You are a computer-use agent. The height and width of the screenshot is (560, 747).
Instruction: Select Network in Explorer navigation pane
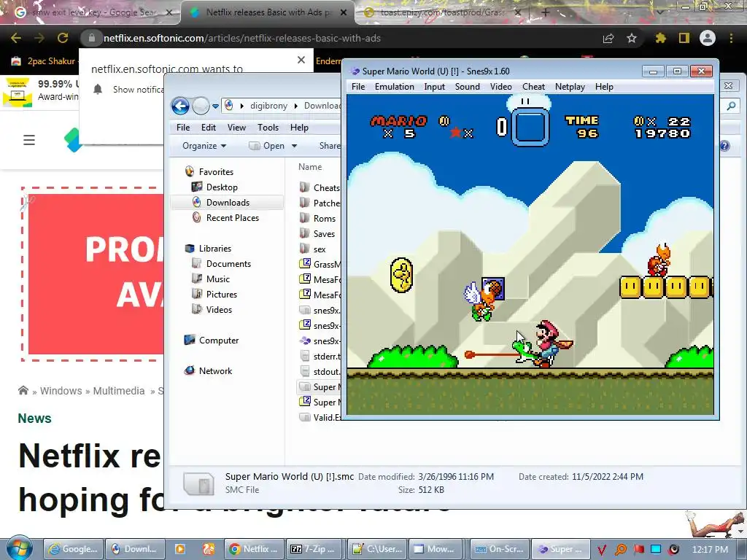pyautogui.click(x=215, y=370)
